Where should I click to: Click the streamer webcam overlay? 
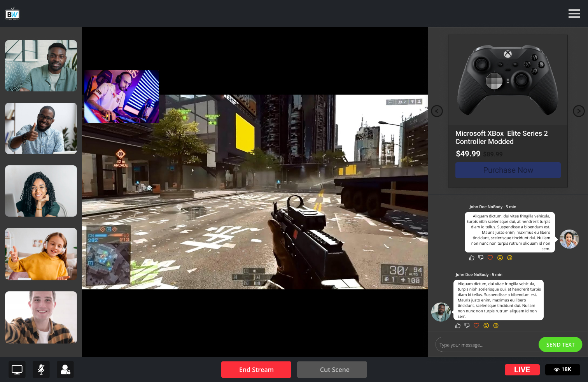tap(121, 96)
